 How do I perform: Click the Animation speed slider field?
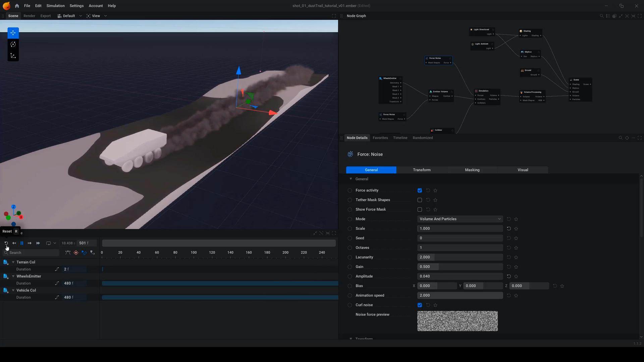[x=460, y=295]
